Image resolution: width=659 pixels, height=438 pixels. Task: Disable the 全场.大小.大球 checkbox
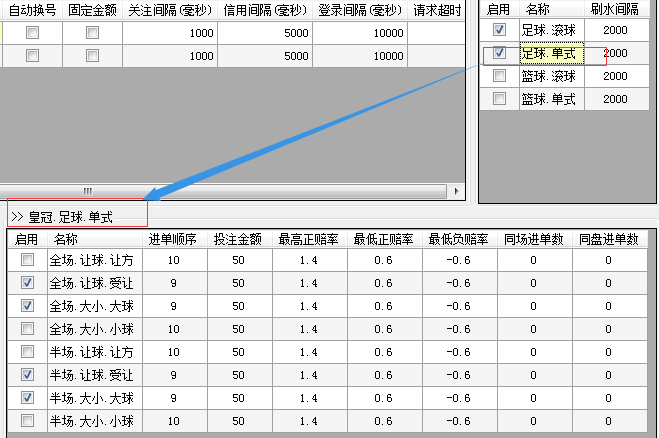pyautogui.click(x=27, y=306)
